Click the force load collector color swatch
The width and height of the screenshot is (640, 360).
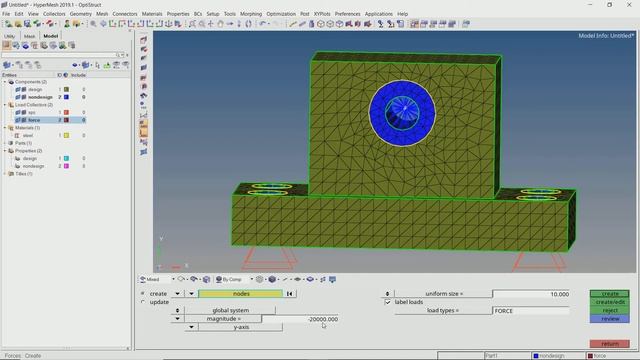pos(66,120)
